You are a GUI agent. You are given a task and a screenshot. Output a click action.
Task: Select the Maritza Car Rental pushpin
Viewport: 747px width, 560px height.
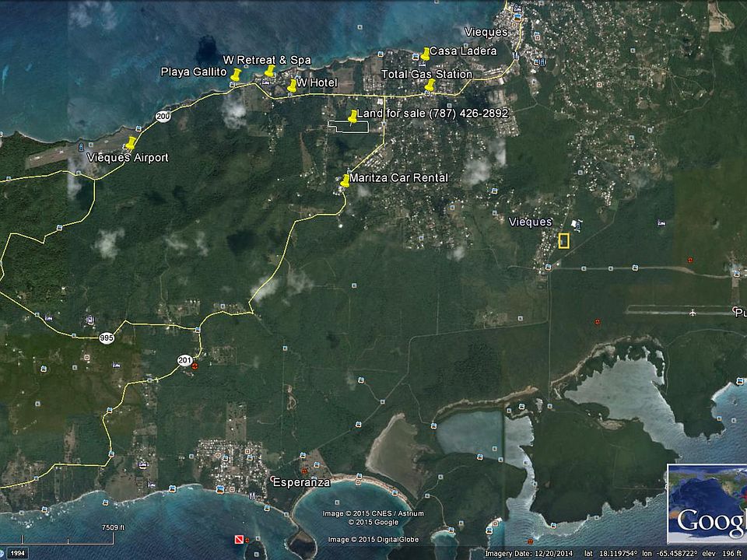click(345, 181)
